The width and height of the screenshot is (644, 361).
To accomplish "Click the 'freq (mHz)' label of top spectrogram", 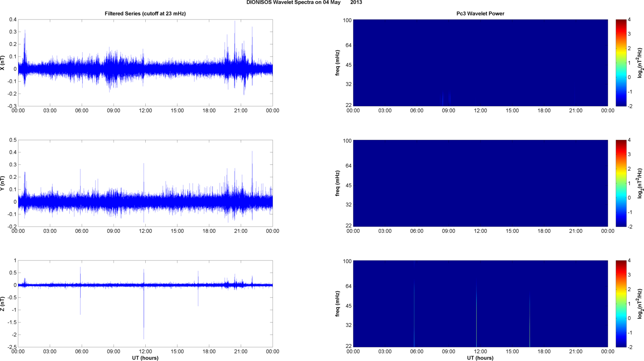I will pyautogui.click(x=338, y=63).
